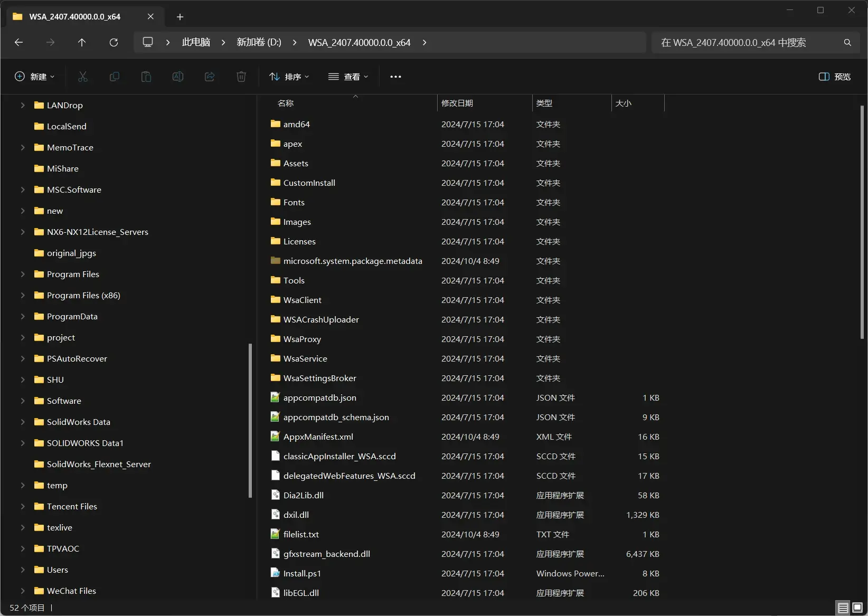Click 此电脑 in the address breadcrumb

[x=196, y=42]
